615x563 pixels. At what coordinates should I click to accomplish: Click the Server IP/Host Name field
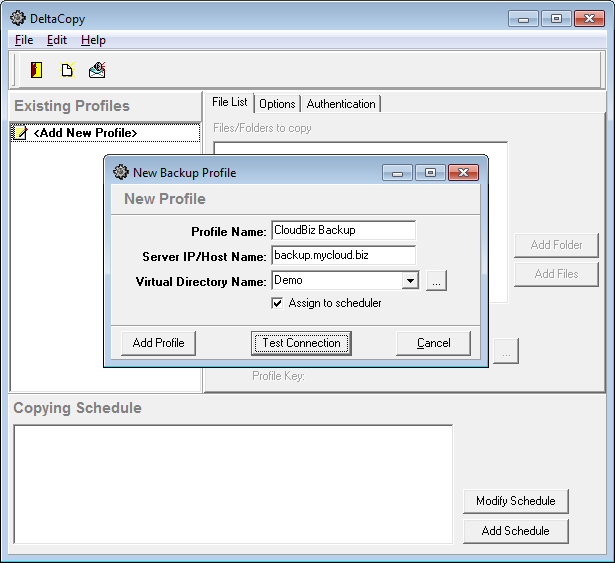point(343,256)
